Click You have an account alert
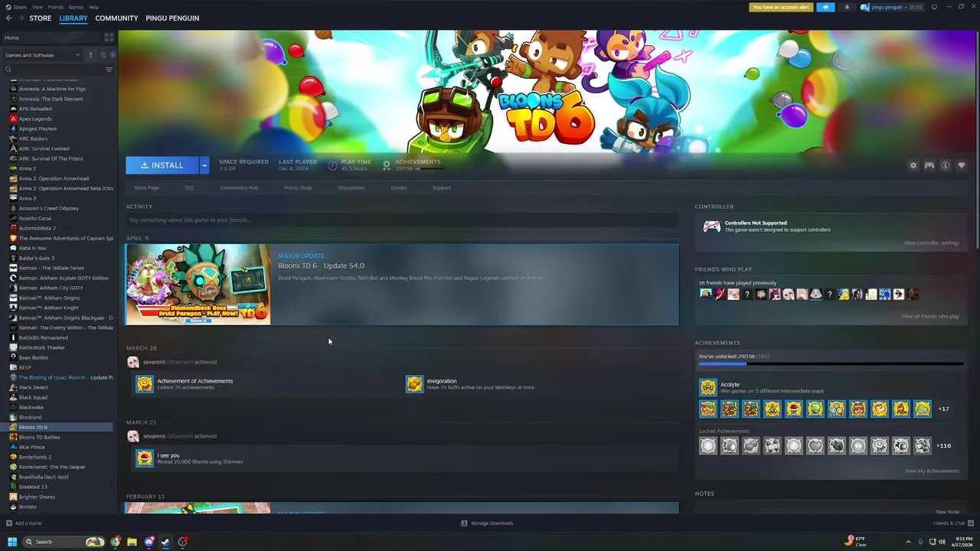980x551 pixels. pos(782,7)
